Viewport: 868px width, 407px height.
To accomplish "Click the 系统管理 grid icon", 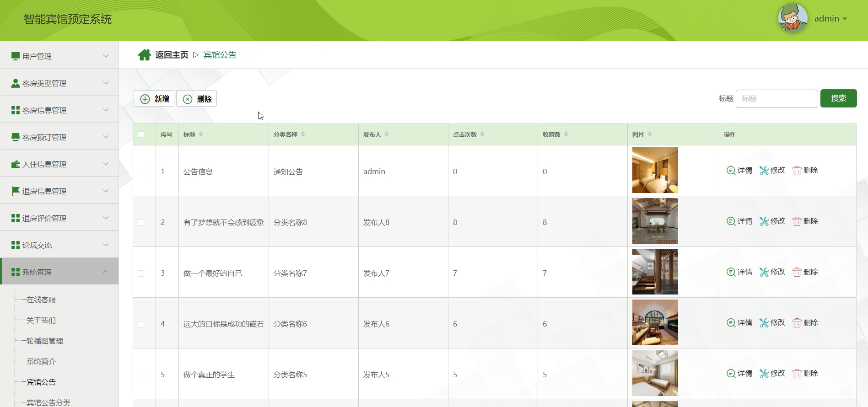I will pos(16,272).
